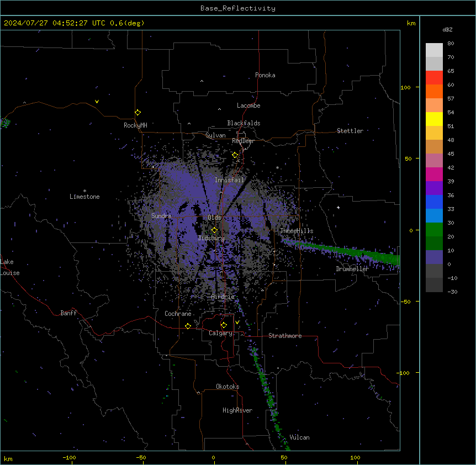The height and width of the screenshot is (465, 476).
Task: Click the white asterisk above Limestone label
Action: [x=84, y=191]
